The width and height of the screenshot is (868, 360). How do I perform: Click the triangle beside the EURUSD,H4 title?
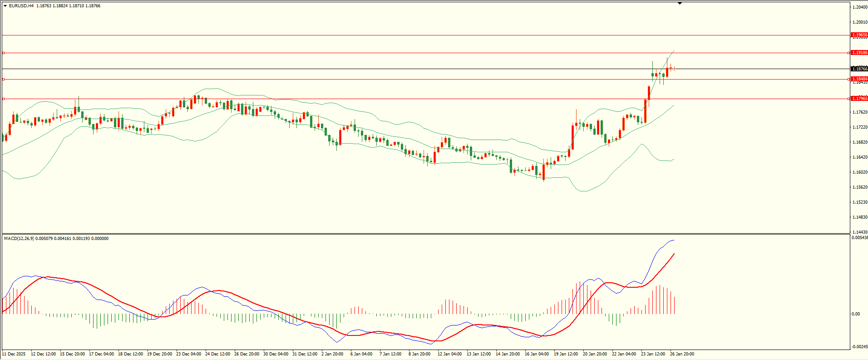[5, 6]
